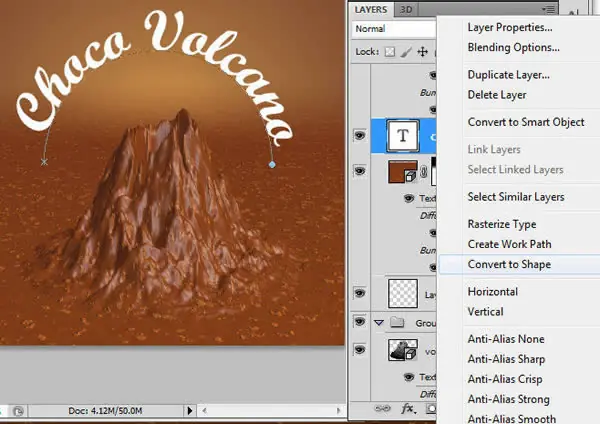Switch to the 3D panel tab
Screen dimensions: 600x424
click(x=406, y=10)
